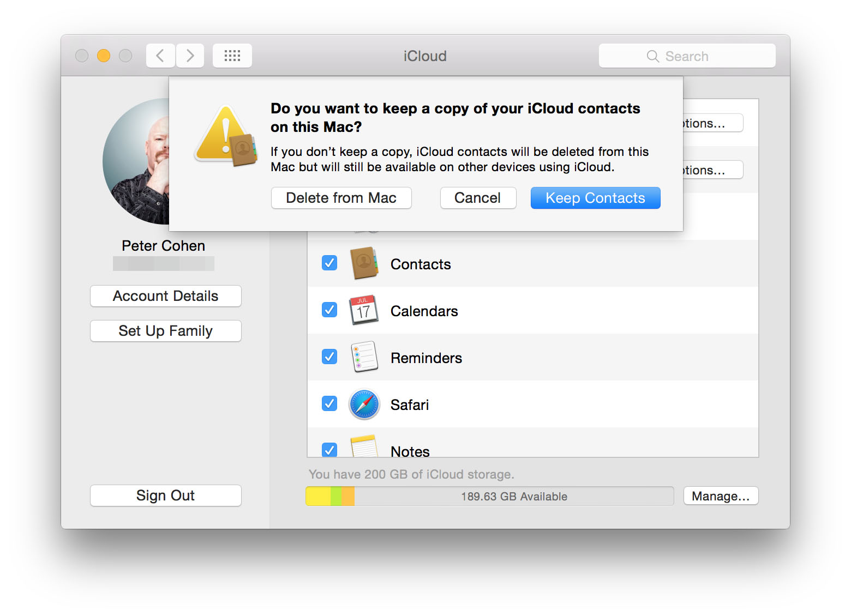Toggle the Safari checkbox
The image size is (851, 616).
click(x=329, y=404)
